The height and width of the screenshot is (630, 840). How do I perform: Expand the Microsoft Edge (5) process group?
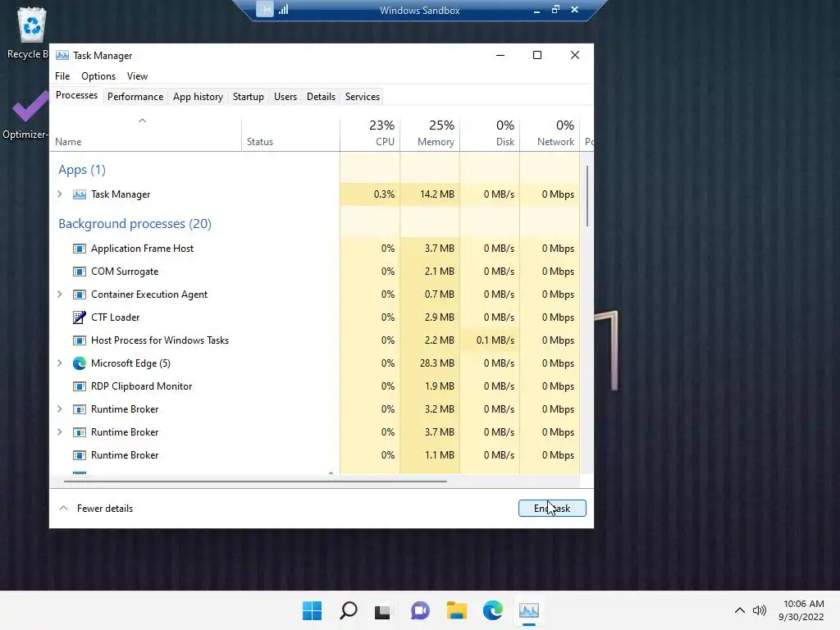(x=60, y=363)
